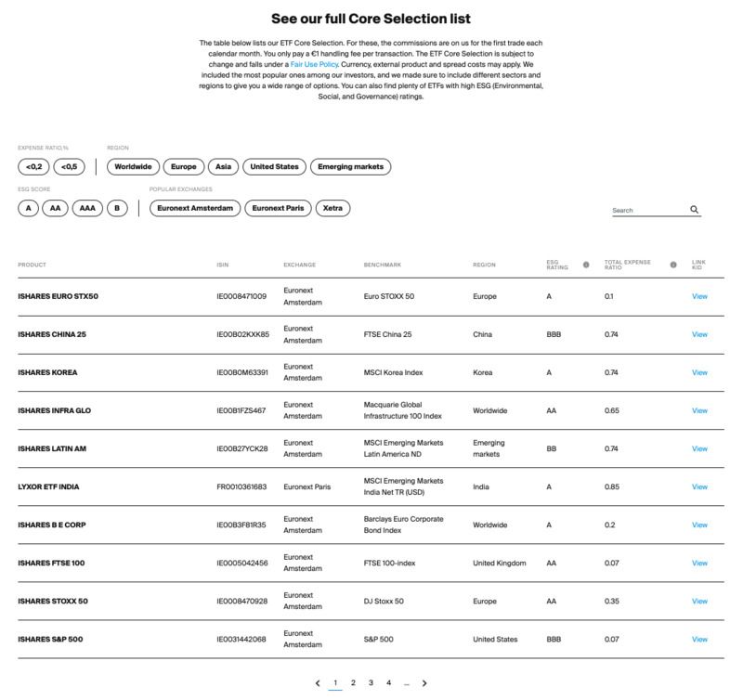
Task: Open the Total Expense Ratio info icon
Action: (x=673, y=265)
